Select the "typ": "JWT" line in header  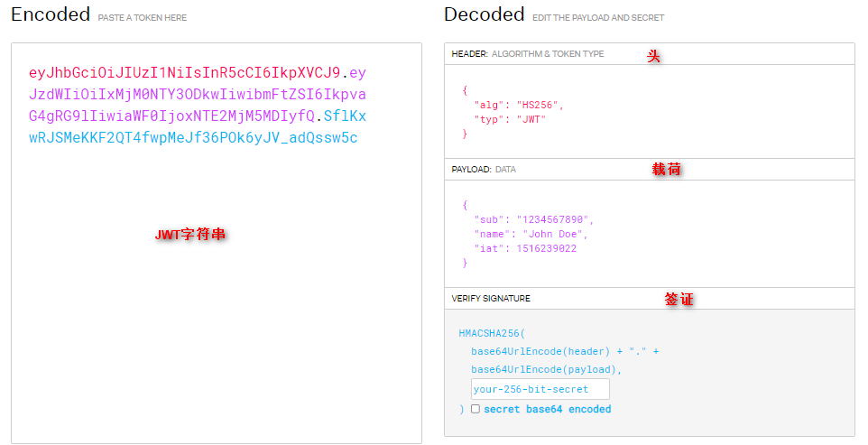pos(510,119)
